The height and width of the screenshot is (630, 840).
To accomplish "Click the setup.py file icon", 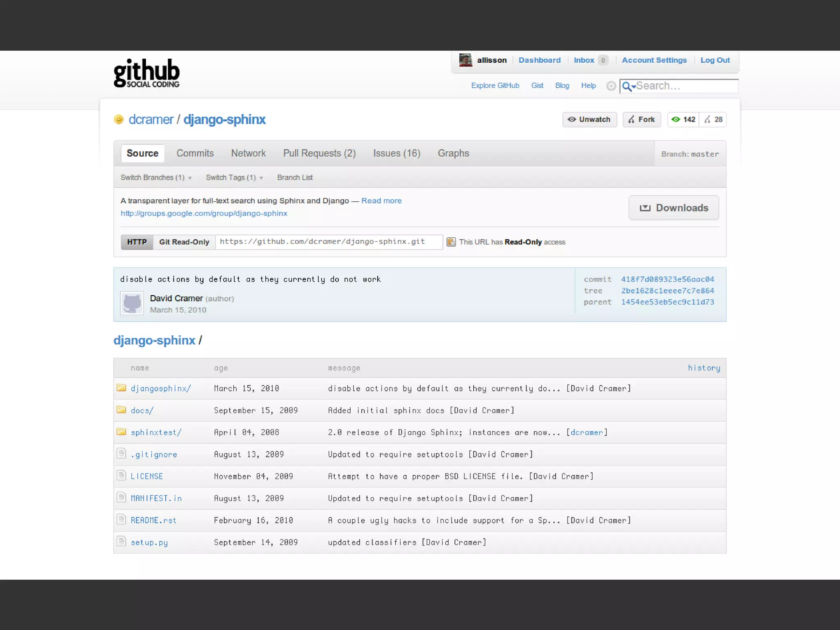I will 121,541.
